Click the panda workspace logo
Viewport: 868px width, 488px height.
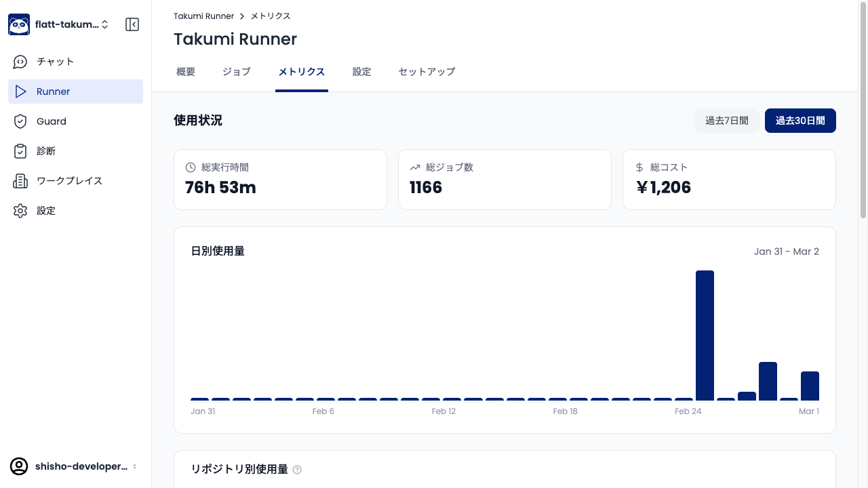18,24
